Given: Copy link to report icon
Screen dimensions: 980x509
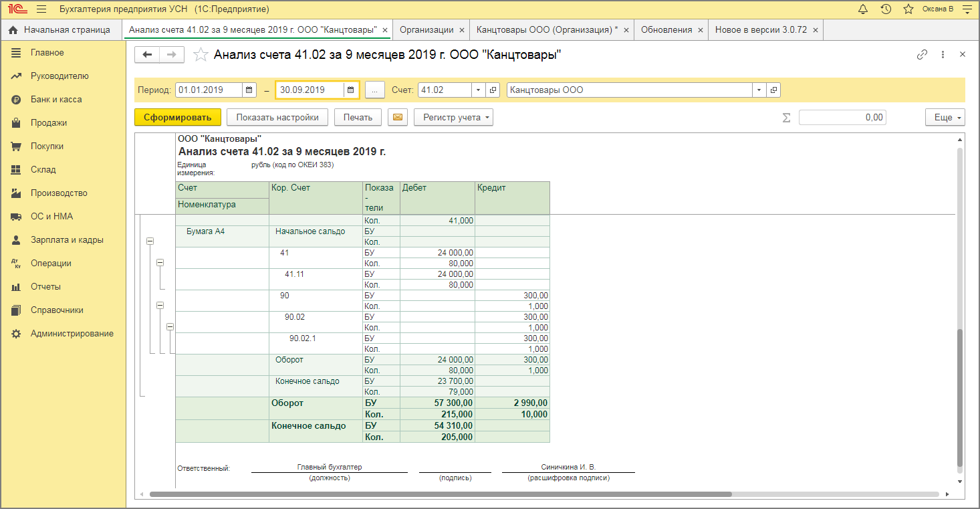Looking at the screenshot, I should 922,55.
